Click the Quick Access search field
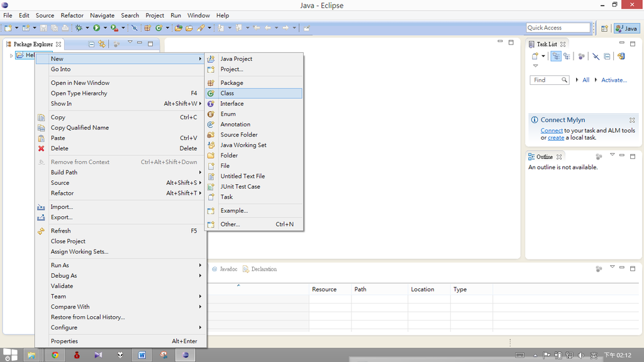The width and height of the screenshot is (644, 362). (x=557, y=28)
